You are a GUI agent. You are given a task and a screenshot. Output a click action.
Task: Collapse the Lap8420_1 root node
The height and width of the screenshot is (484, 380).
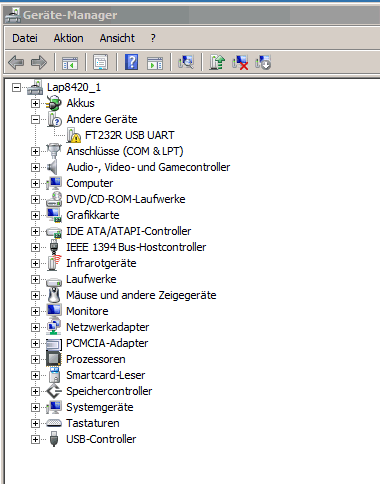(x=16, y=88)
